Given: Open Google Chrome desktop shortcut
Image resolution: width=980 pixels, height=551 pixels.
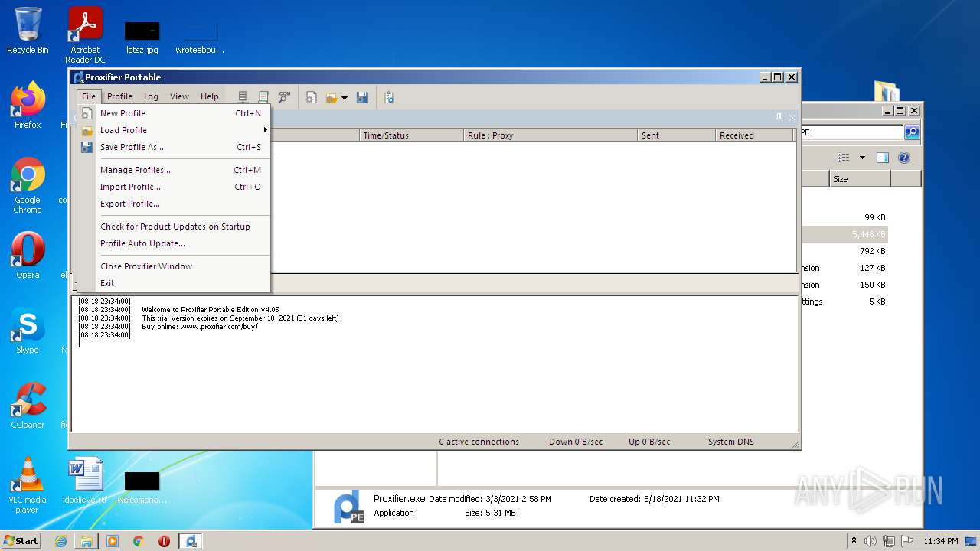Looking at the screenshot, I should coord(28,185).
